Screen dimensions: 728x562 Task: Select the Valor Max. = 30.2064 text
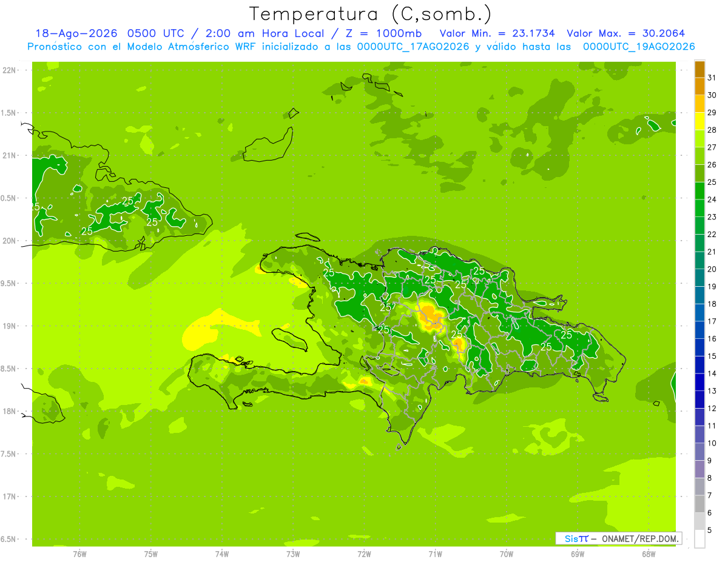tap(626, 33)
